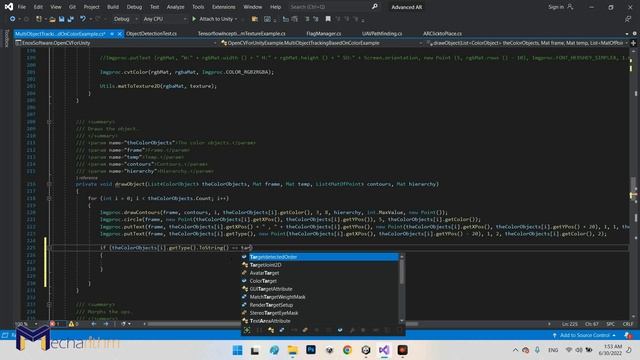The image size is (640, 360).
Task: Open the Debug configuration dropdown
Action: pyautogui.click(x=126, y=19)
